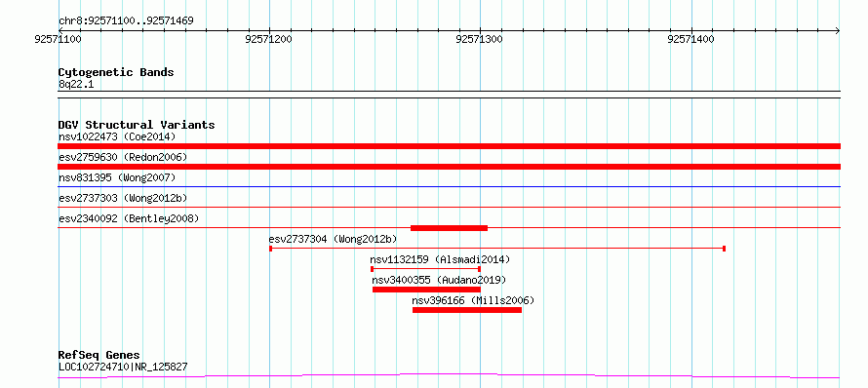Viewport: 868px width, 388px height.
Task: Click the esv2737304 thin red span line
Action: point(497,249)
